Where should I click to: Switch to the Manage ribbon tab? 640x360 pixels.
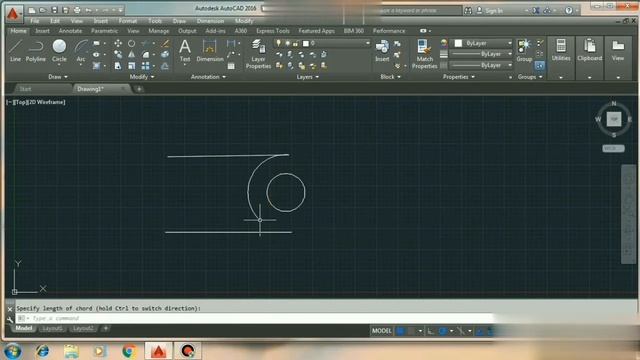point(159,31)
